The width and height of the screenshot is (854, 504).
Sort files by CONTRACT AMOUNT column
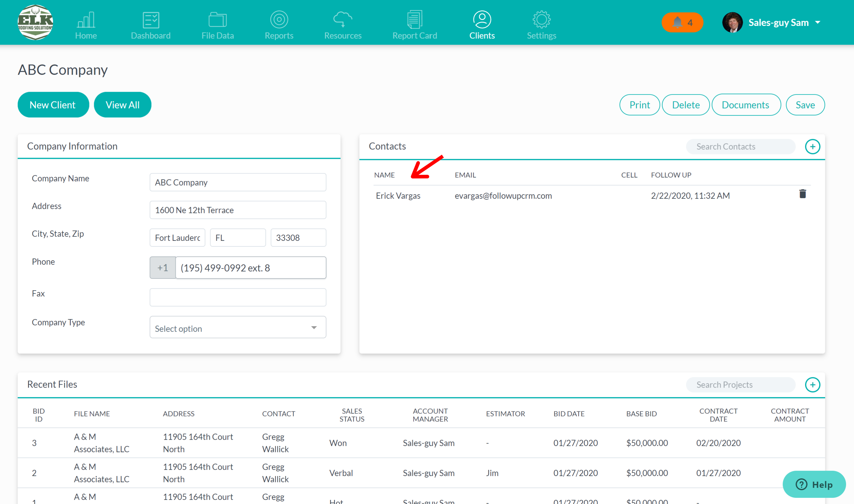click(789, 415)
